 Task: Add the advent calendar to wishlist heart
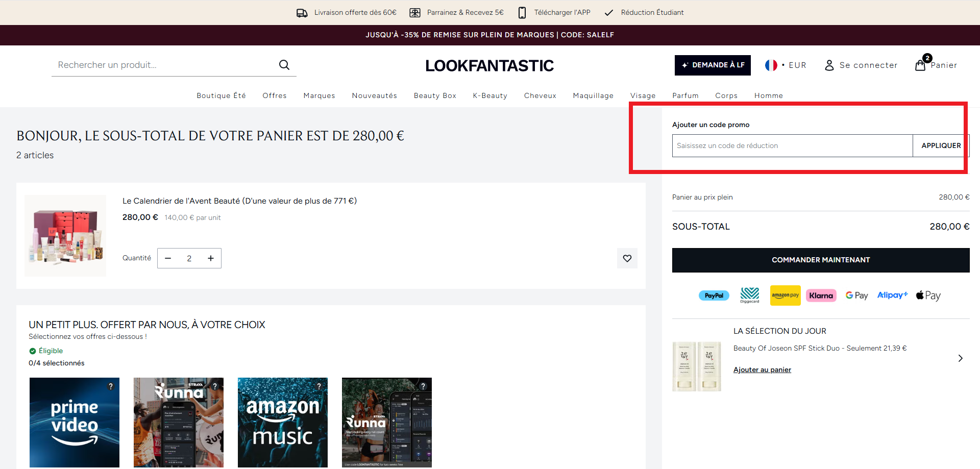coord(627,258)
